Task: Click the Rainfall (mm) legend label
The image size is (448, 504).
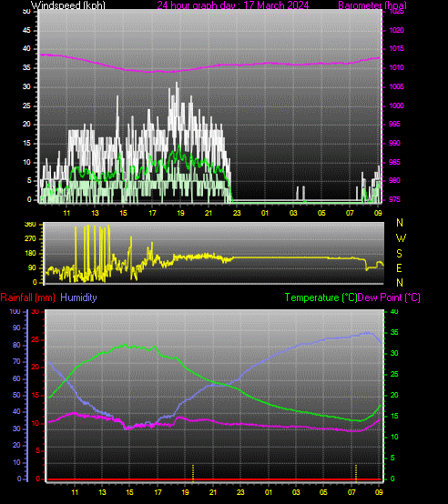Action: tap(27, 297)
